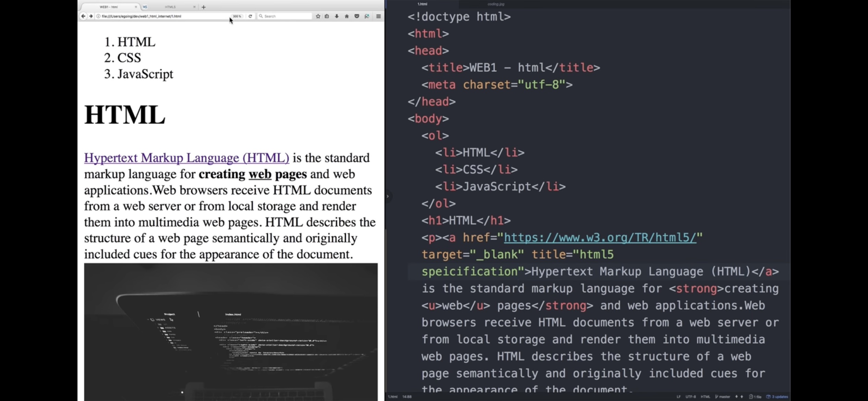Click the w3.org URL in the code
868x401 pixels.
600,238
